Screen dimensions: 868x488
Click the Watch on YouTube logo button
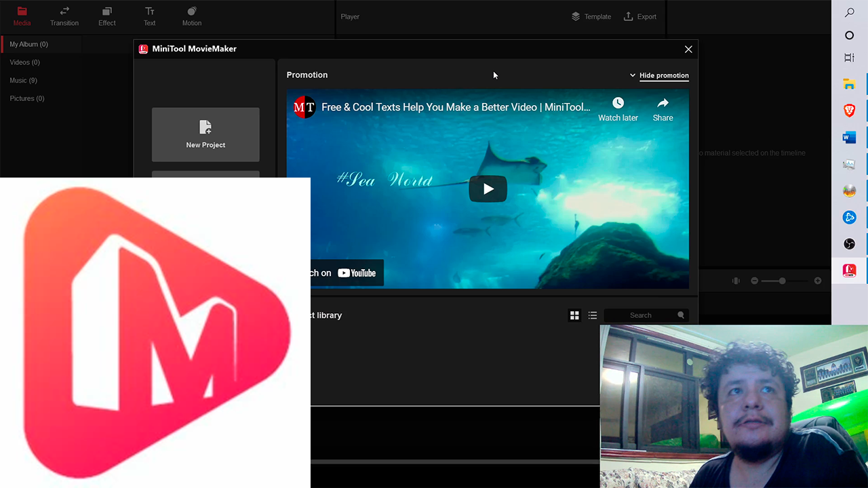point(357,273)
